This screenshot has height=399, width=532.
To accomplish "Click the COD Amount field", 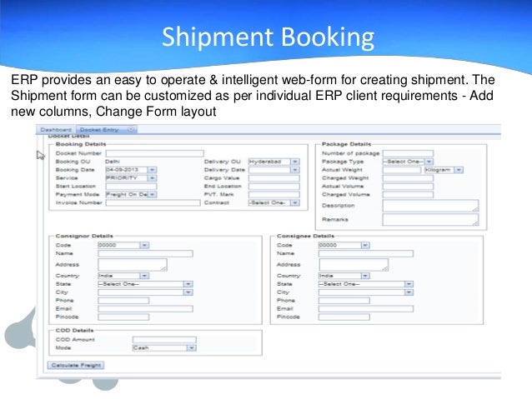I will coord(164,340).
